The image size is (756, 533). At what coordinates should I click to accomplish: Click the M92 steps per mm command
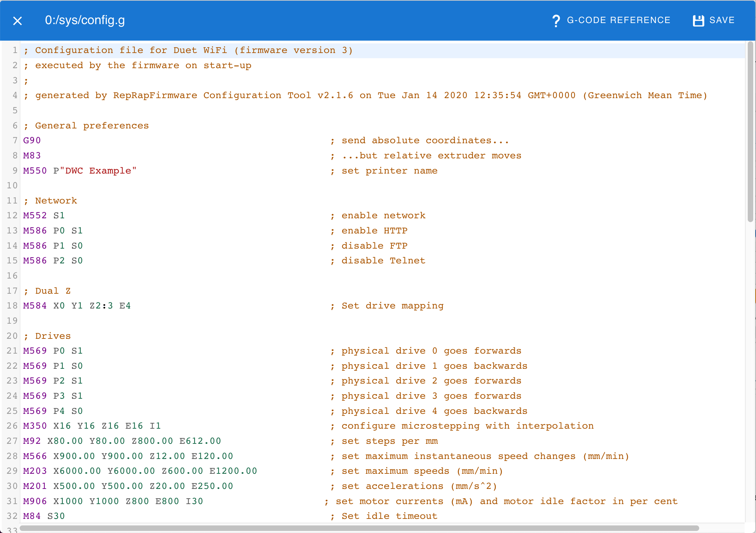pyautogui.click(x=122, y=441)
